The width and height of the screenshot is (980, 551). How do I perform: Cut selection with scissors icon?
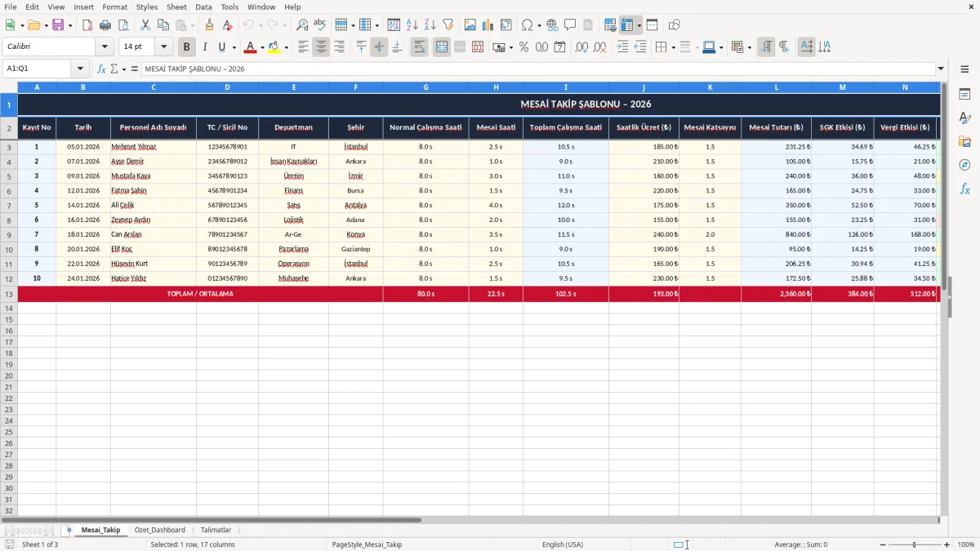pos(145,25)
